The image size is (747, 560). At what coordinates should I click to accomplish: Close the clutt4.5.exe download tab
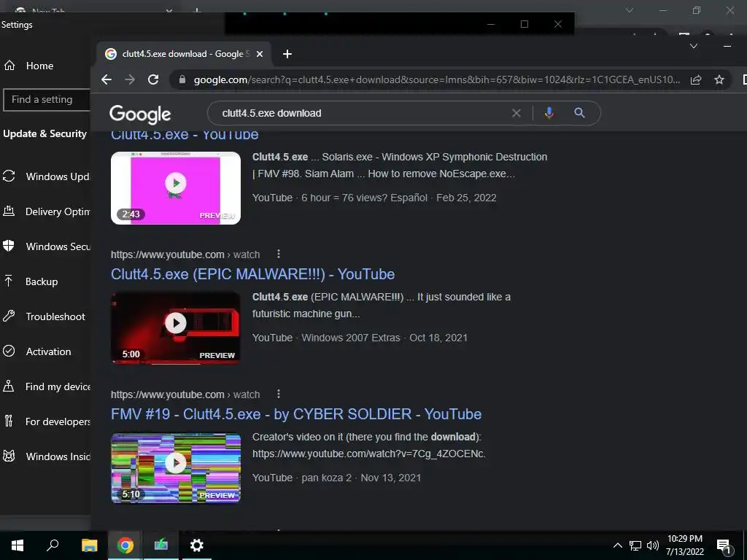pyautogui.click(x=260, y=54)
